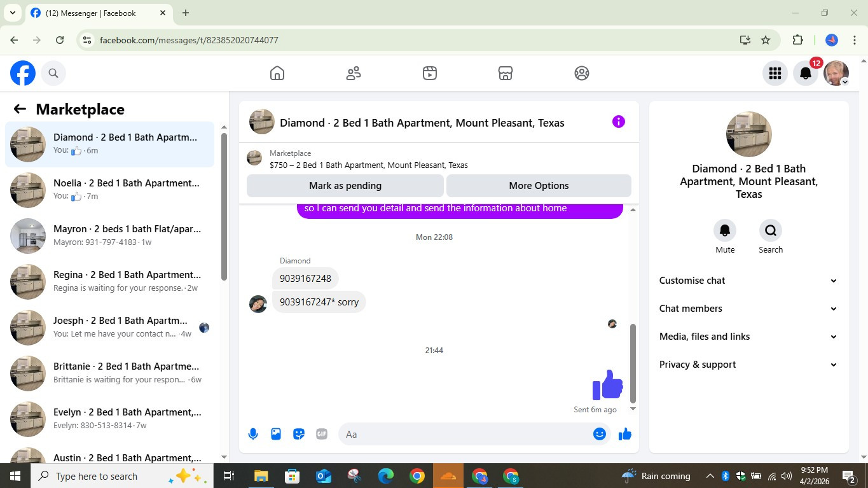Open the Noelia conversation in list
This screenshot has height=488, width=868.
point(110,190)
